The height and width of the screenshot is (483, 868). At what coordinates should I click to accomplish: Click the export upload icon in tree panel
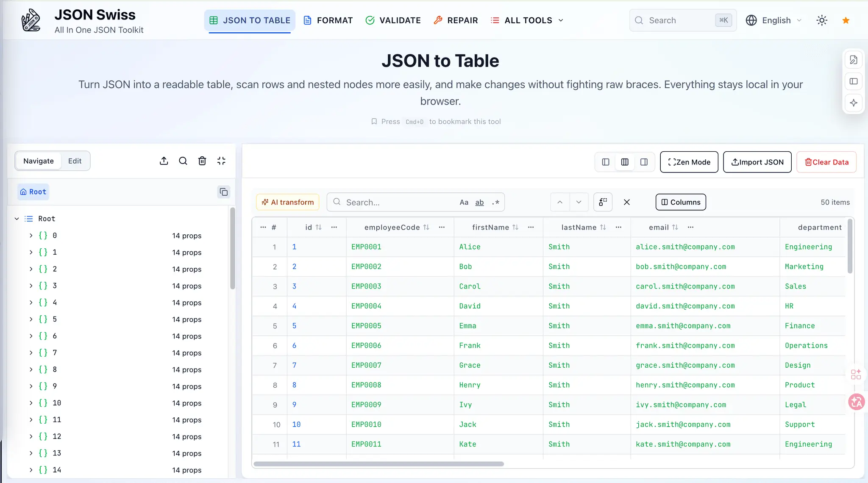164,161
